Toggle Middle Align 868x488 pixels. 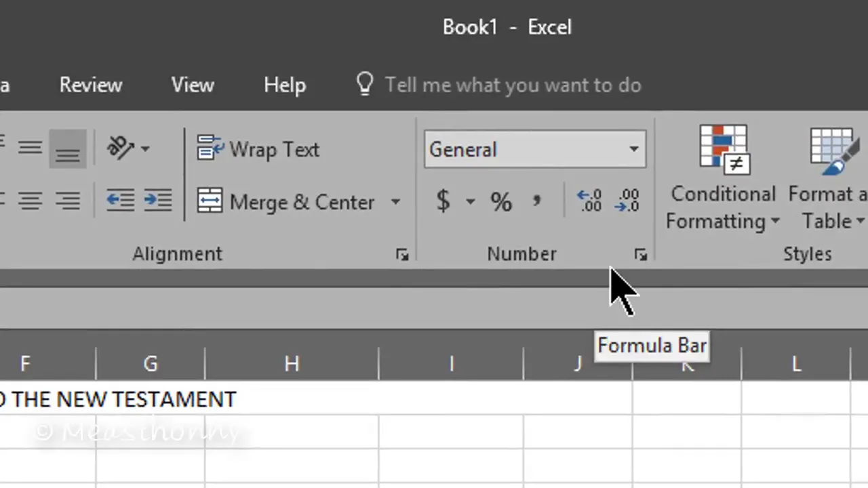[30, 148]
